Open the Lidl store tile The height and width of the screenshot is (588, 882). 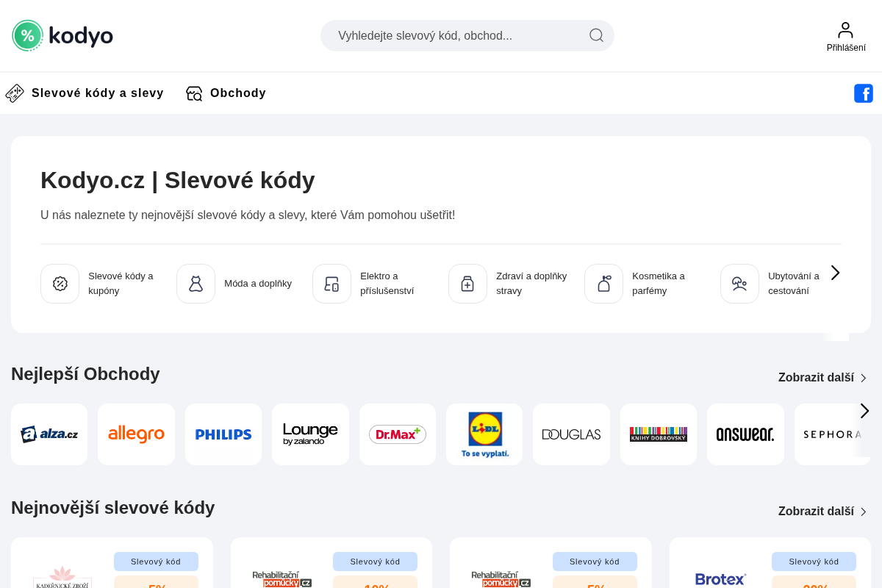tap(484, 434)
